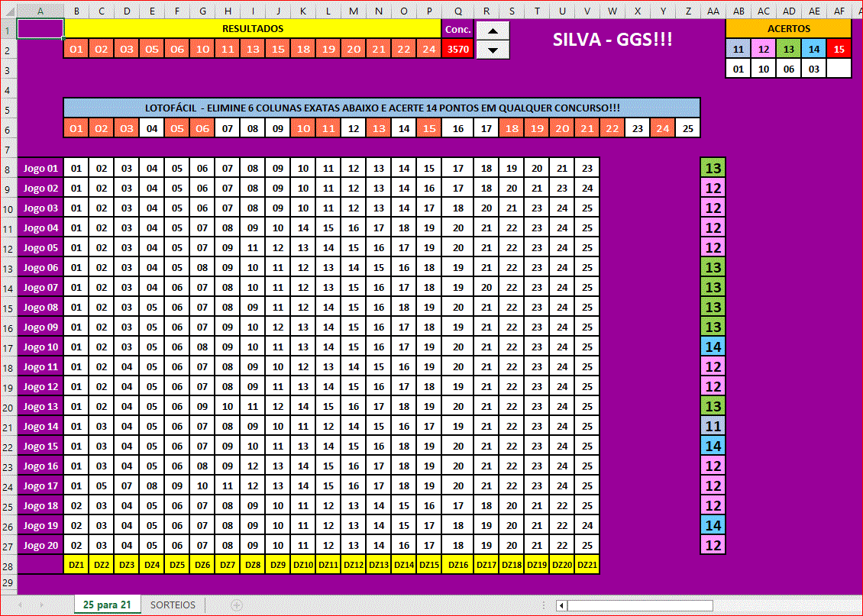
Task: Click the Jogo 14 score cell showing 11
Action: tap(713, 427)
